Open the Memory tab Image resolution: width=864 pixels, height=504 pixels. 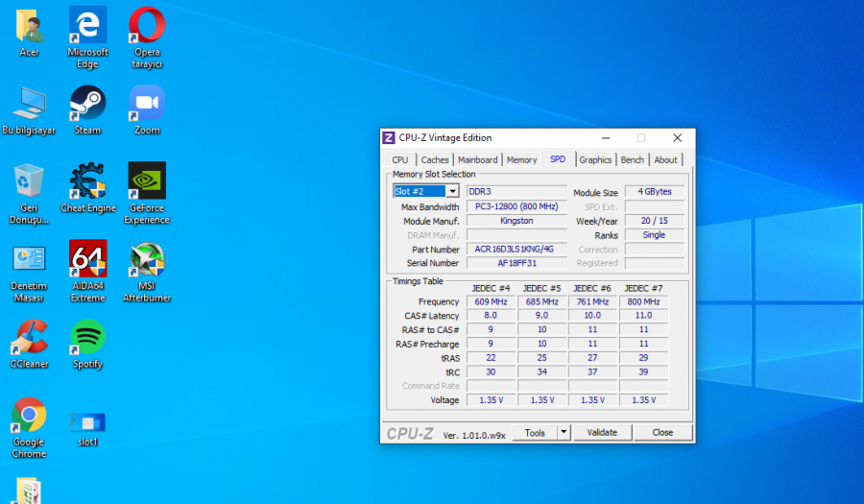[x=521, y=159]
